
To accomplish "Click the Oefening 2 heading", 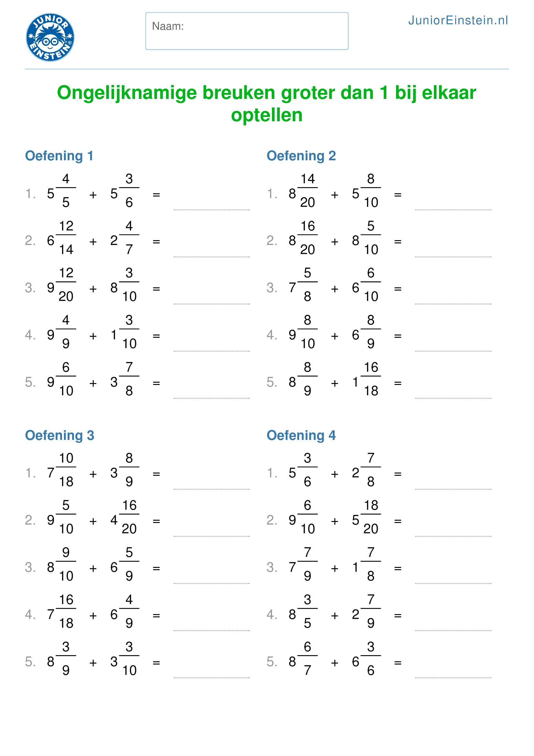I will [301, 156].
